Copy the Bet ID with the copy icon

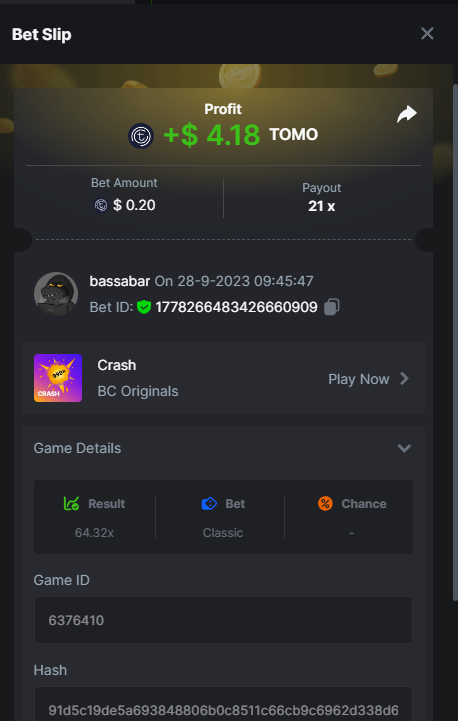tap(332, 307)
